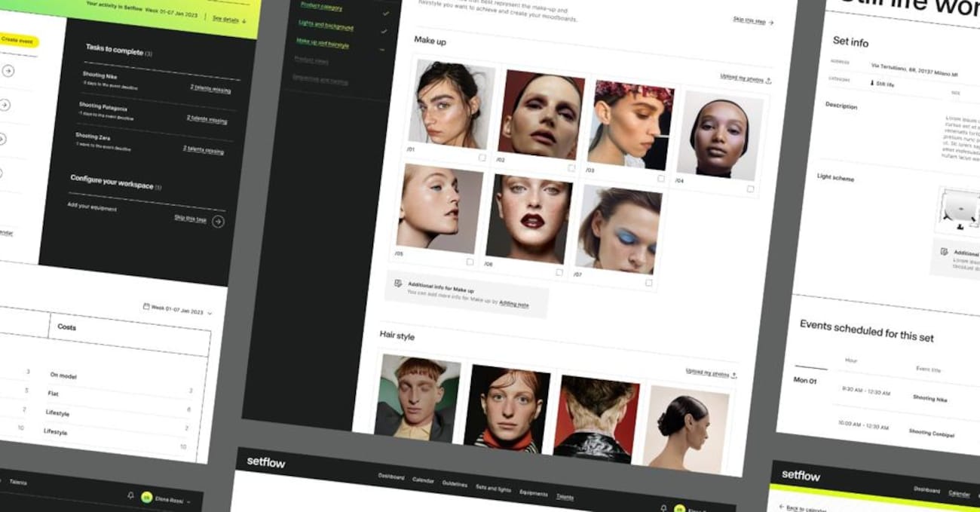Select the Product views step
The width and height of the screenshot is (980, 512).
coord(311,60)
